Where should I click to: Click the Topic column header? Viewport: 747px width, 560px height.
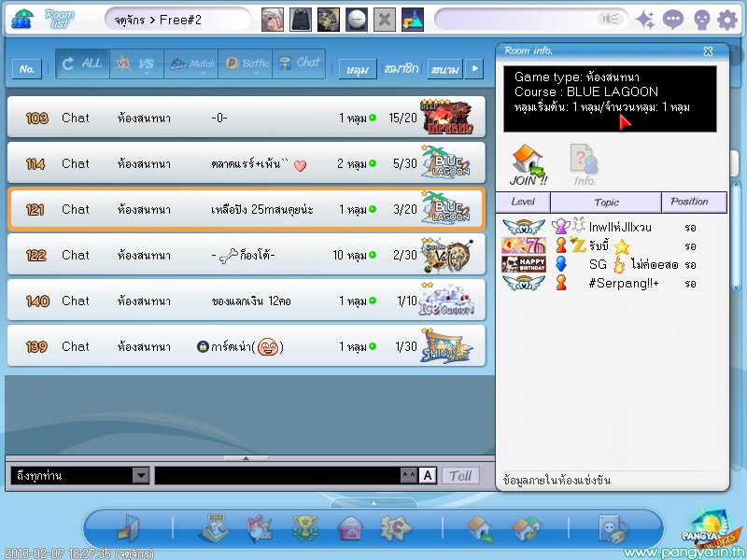click(x=606, y=203)
